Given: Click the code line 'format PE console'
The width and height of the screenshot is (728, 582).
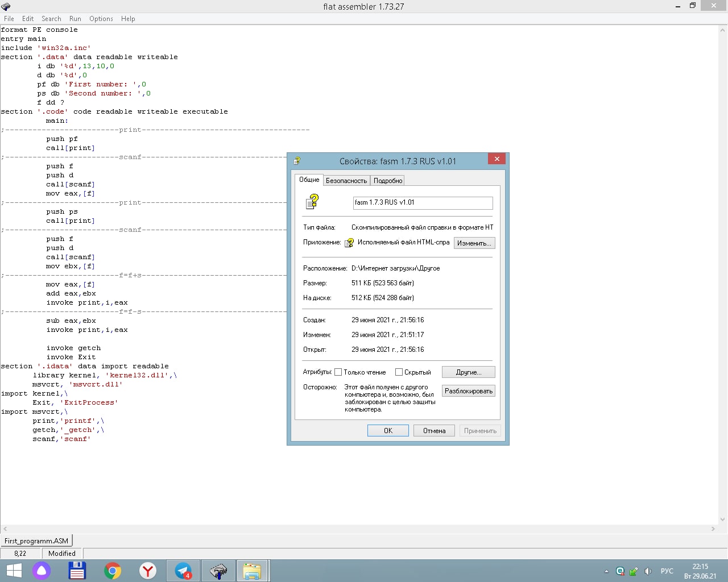Looking at the screenshot, I should click(x=39, y=30).
